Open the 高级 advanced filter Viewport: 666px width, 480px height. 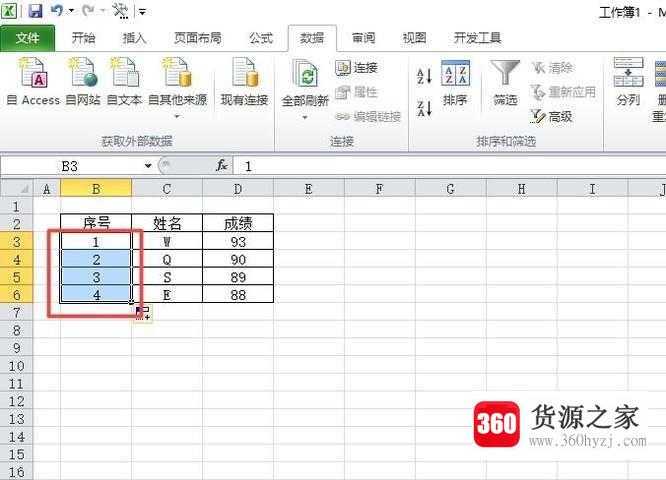click(x=552, y=116)
